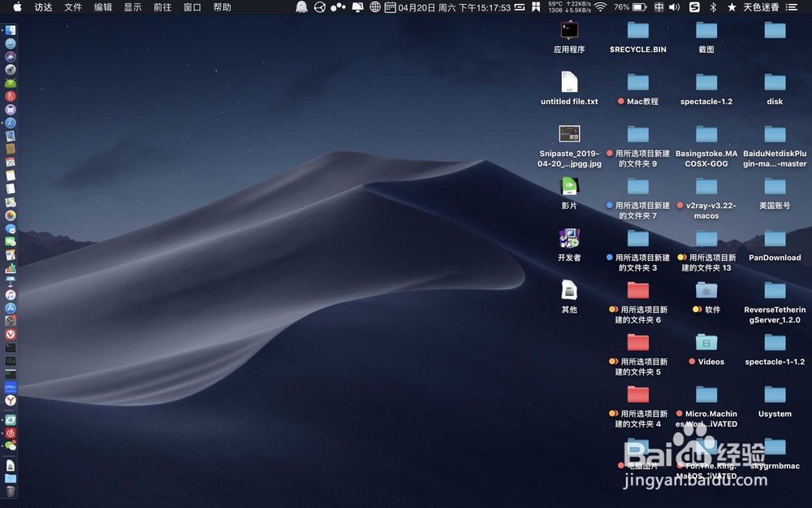This screenshot has height=508, width=812.
Task: Select Basingstoke.MACOSX-GOG folder
Action: pos(706,146)
